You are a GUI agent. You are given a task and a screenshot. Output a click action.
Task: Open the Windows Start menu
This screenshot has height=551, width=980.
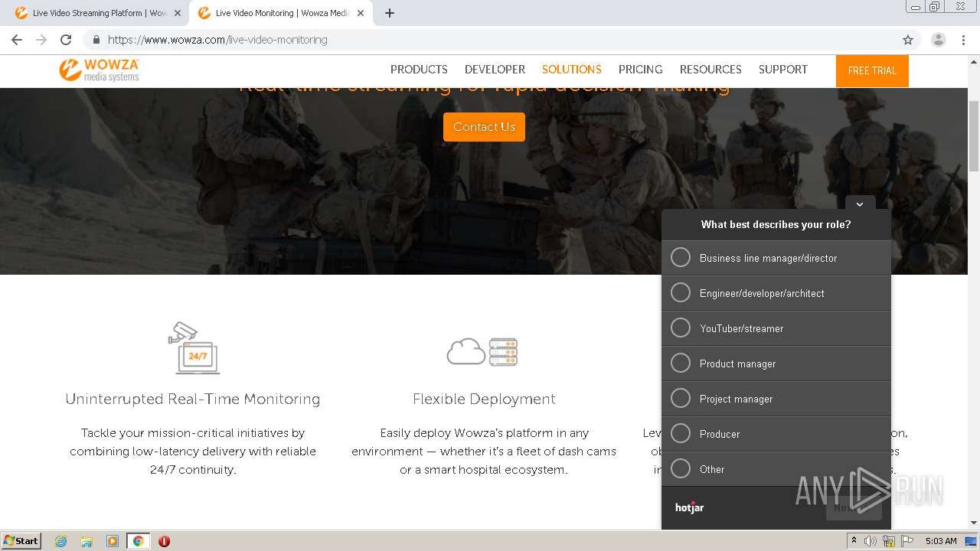pos(21,541)
